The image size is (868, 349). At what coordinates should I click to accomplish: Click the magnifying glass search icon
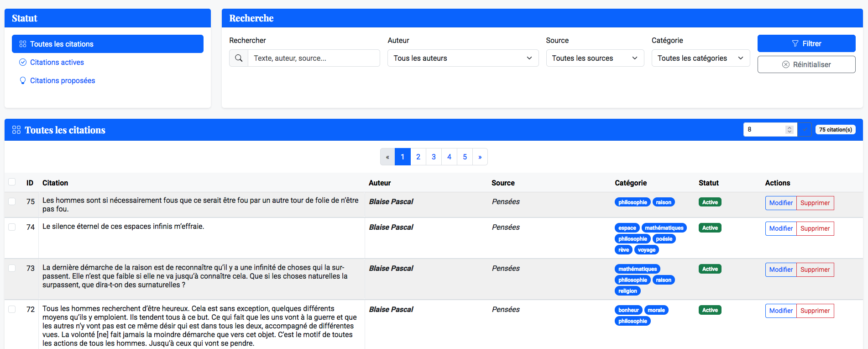click(239, 58)
